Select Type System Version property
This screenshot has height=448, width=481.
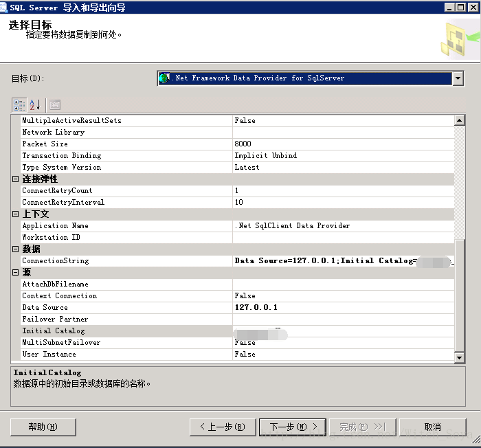(126, 167)
